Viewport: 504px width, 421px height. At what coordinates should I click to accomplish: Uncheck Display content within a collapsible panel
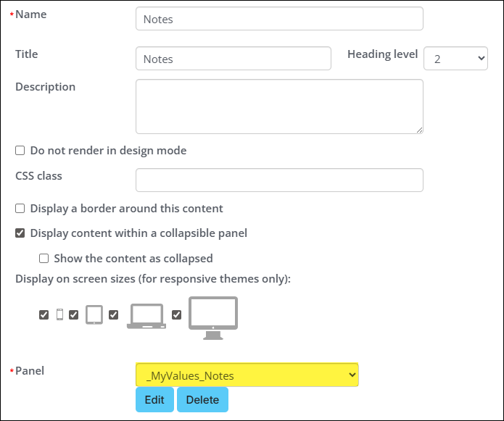(x=20, y=233)
